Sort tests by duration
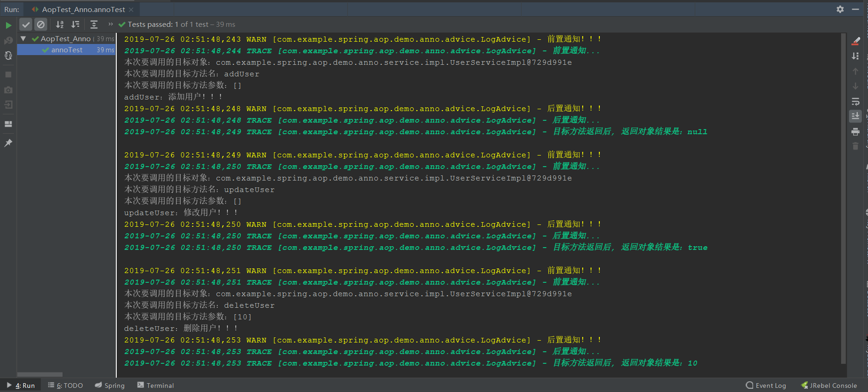 coord(75,25)
